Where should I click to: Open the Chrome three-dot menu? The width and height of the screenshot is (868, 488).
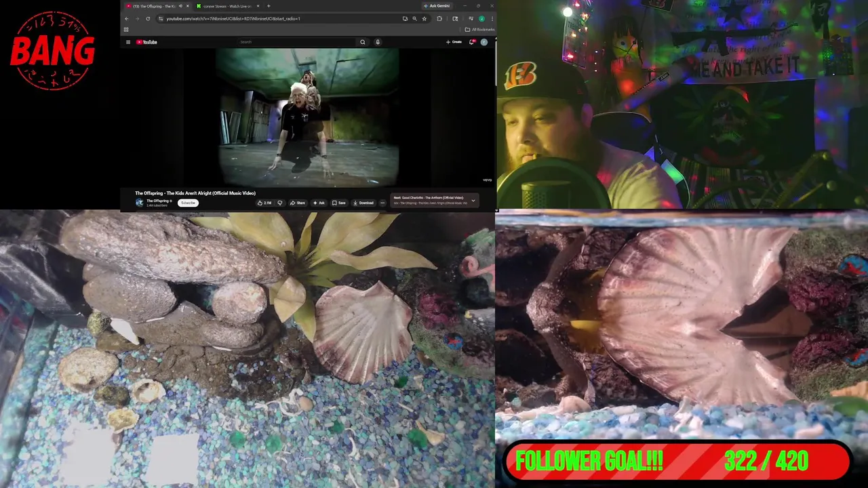click(x=492, y=18)
